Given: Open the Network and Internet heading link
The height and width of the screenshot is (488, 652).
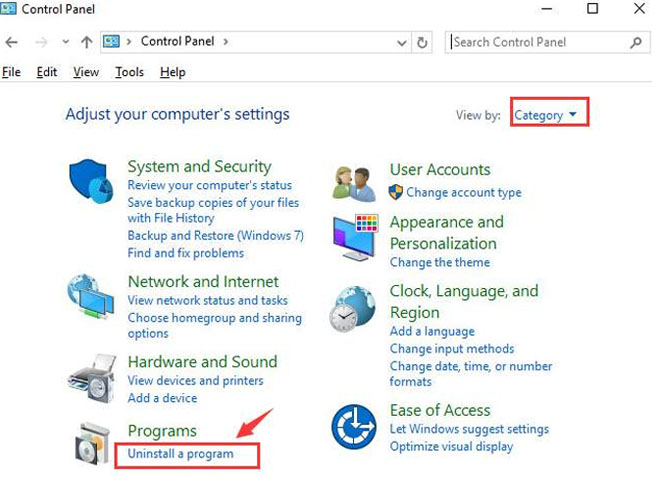Looking at the screenshot, I should (203, 281).
